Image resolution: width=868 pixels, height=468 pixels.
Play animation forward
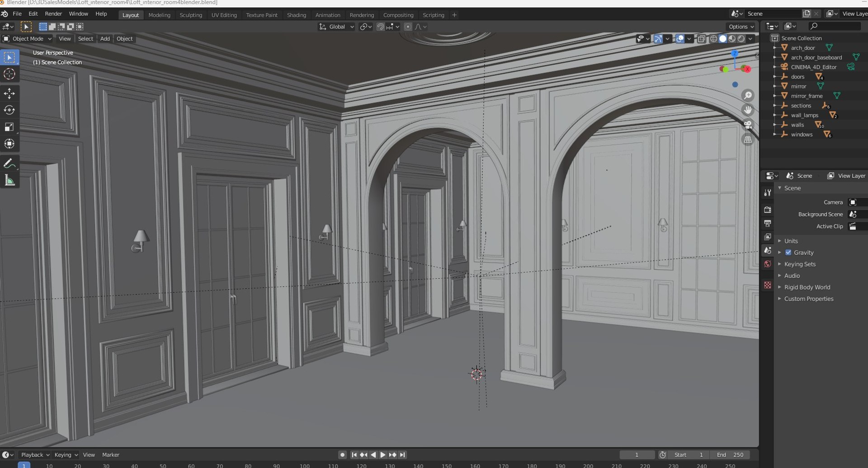383,455
